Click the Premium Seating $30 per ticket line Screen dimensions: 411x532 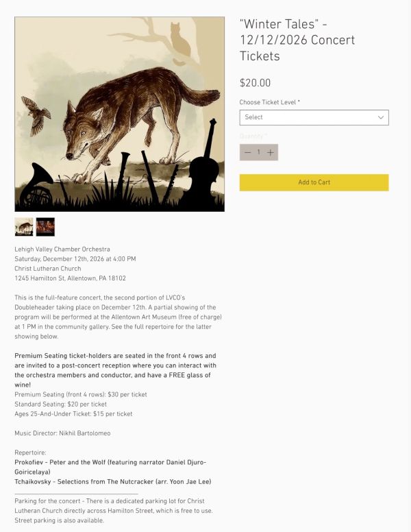click(x=81, y=395)
